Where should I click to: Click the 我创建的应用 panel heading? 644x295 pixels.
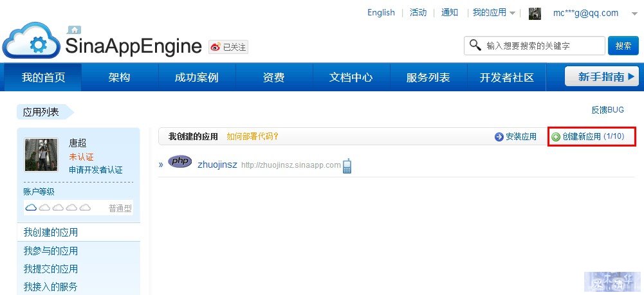click(193, 136)
